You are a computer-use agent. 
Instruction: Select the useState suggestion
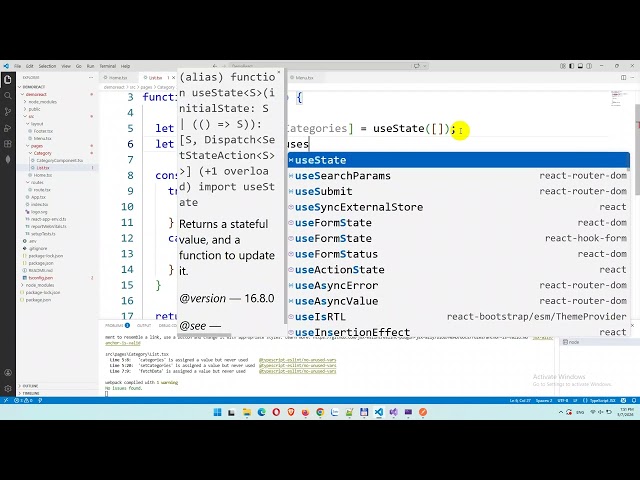click(459, 160)
